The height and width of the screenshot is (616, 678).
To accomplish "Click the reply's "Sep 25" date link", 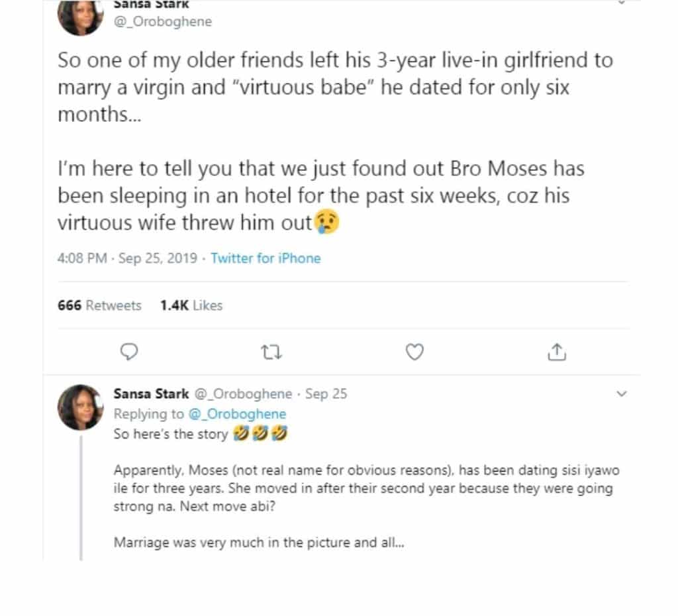I will (326, 394).
